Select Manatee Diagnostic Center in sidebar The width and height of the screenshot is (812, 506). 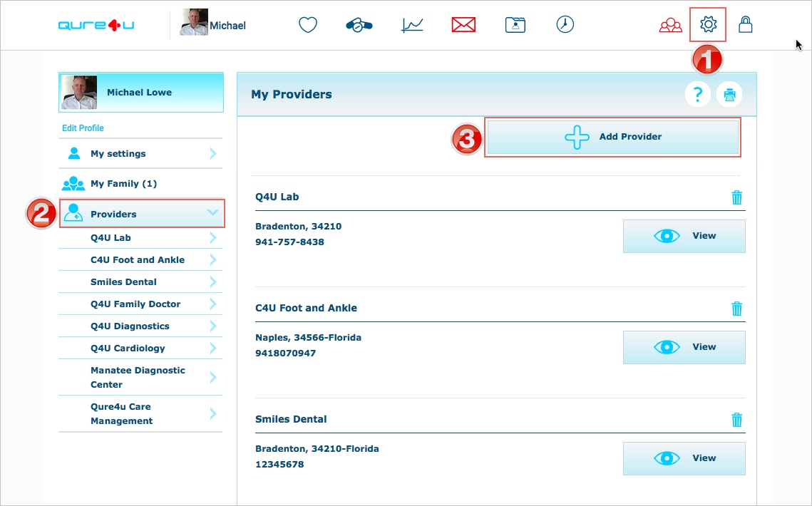click(x=140, y=378)
